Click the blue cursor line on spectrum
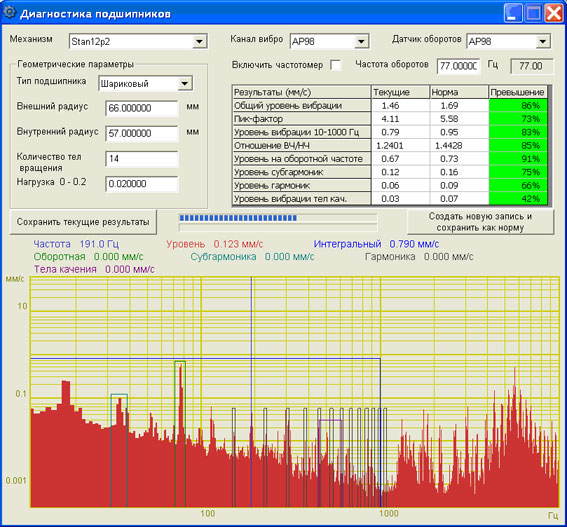567x527 pixels. pyautogui.click(x=252, y=392)
